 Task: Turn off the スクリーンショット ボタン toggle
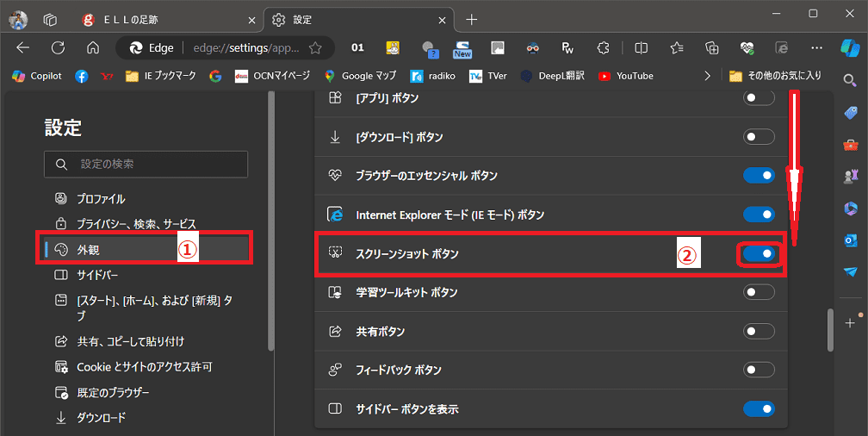click(759, 254)
